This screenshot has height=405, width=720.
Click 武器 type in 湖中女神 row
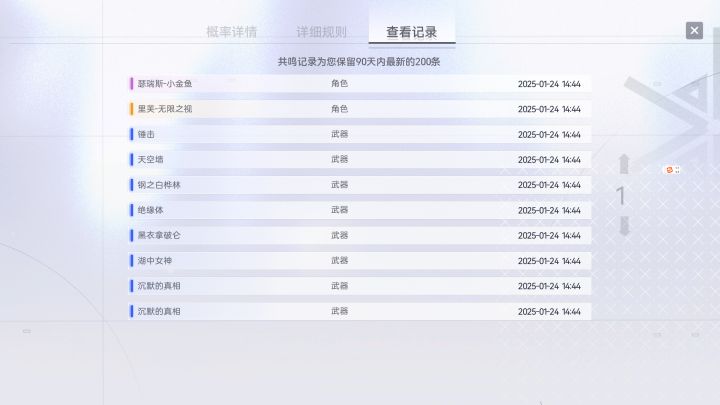click(x=339, y=260)
